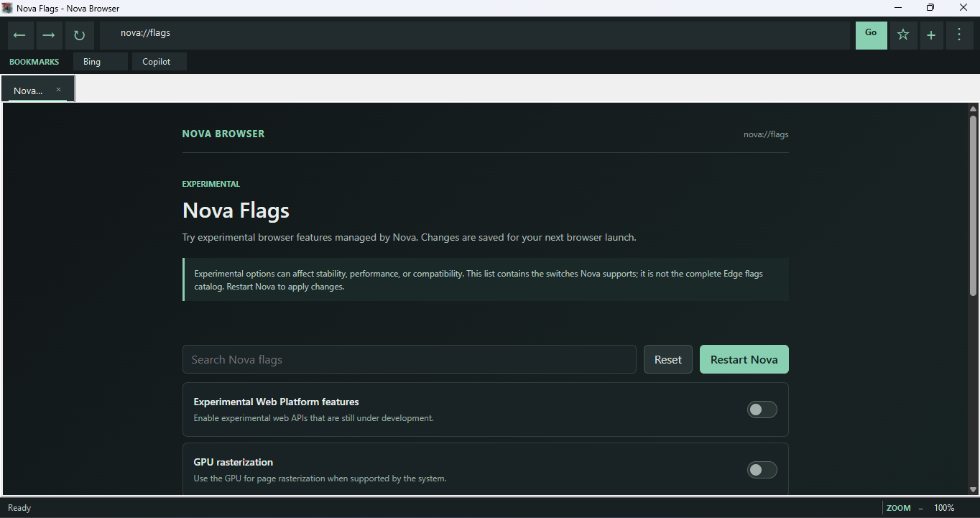The height and width of the screenshot is (518, 980).
Task: Enable the GPU rasterization switch
Action: (762, 470)
